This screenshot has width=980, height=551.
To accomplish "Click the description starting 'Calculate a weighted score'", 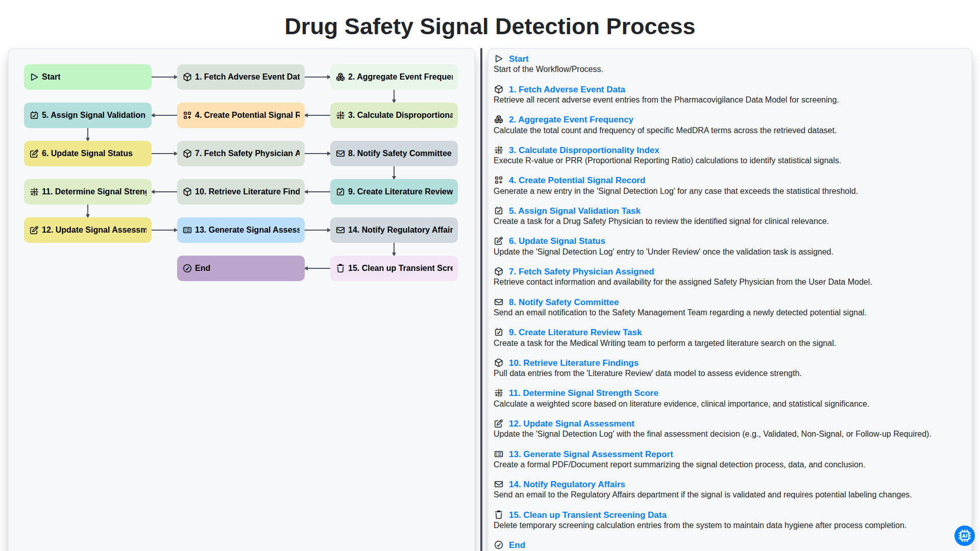I will pyautogui.click(x=681, y=404).
